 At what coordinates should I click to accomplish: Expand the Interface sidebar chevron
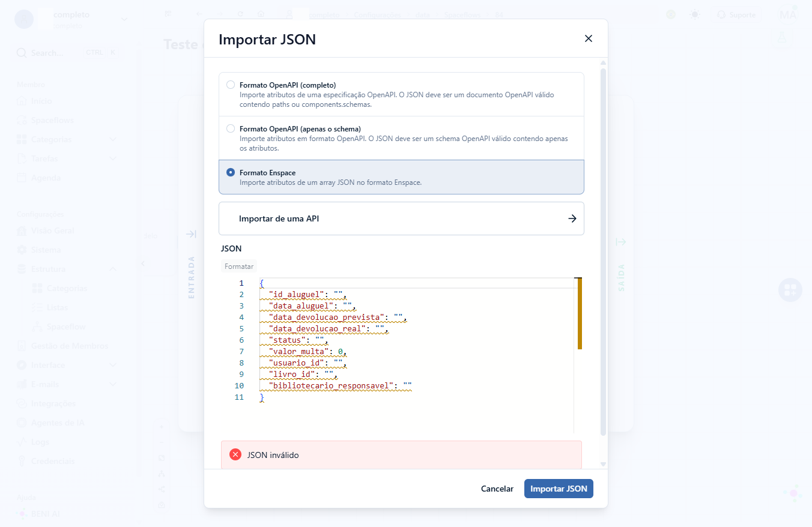[x=113, y=365]
